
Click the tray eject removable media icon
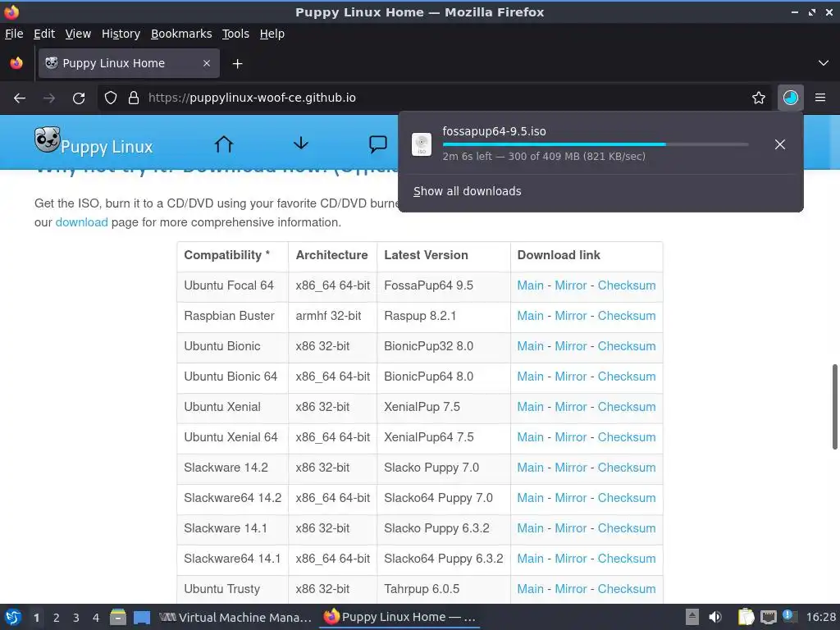692,617
